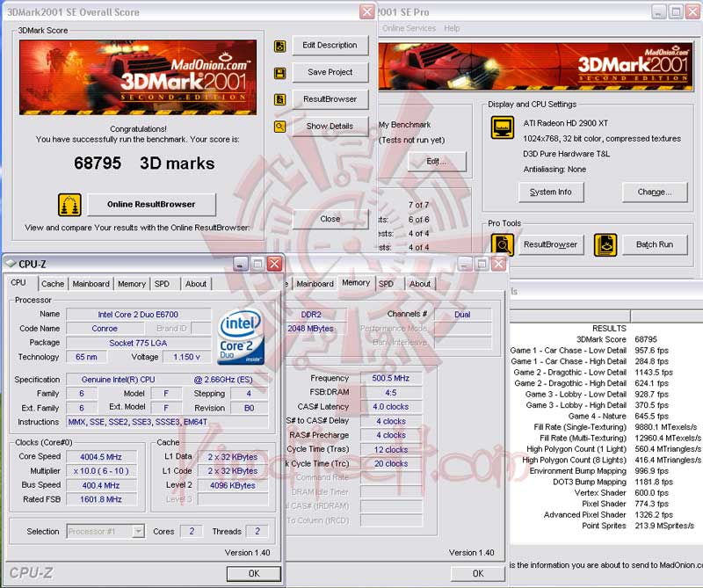The height and width of the screenshot is (588, 703).
Task: Open SPD tab in front CPU-Z window
Action: 162,284
